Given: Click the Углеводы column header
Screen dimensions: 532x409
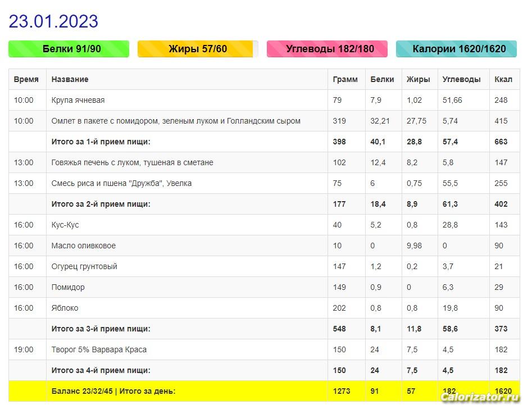Looking at the screenshot, I should (x=461, y=79).
